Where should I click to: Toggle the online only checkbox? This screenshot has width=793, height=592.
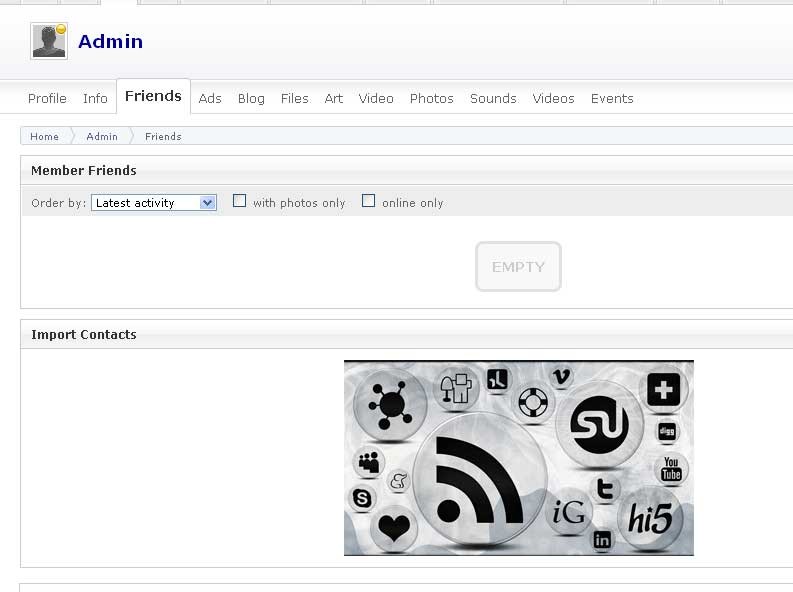pyautogui.click(x=368, y=201)
